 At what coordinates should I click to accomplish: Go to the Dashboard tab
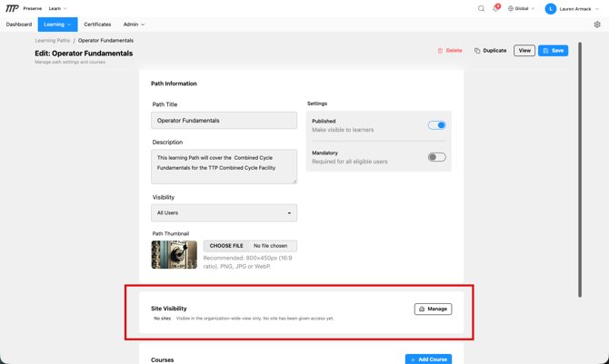[19, 25]
